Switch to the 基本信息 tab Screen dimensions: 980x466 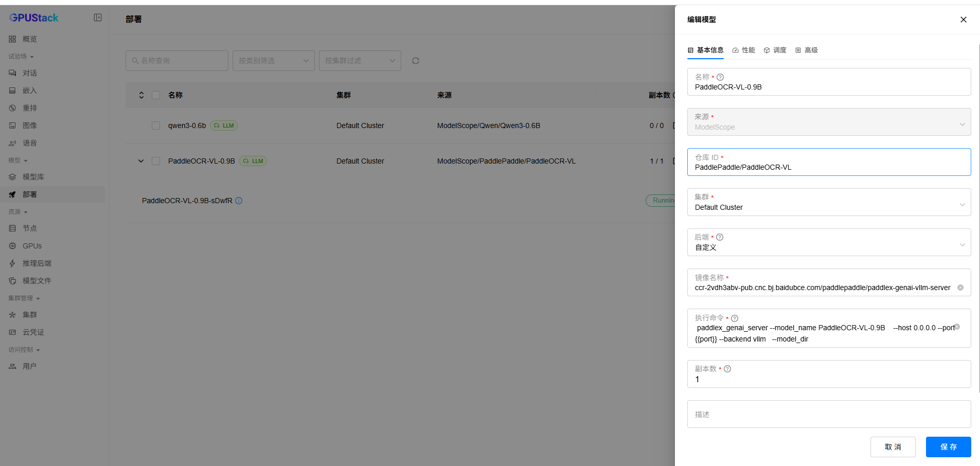click(706, 50)
